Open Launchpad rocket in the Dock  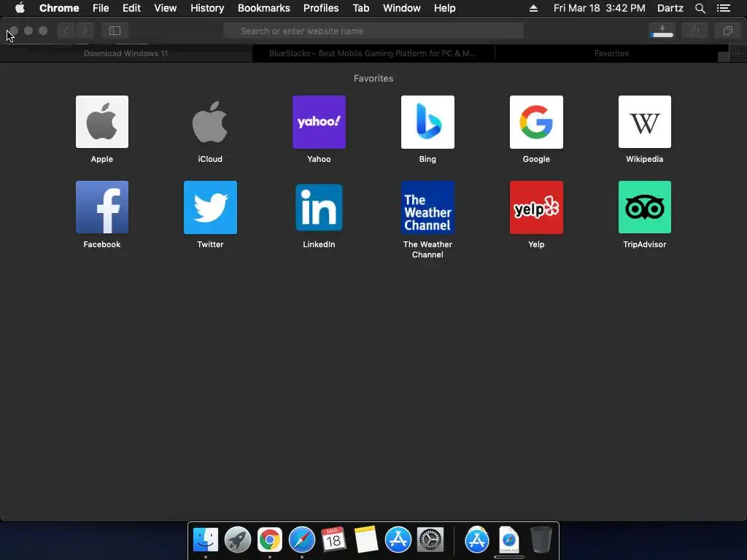pyautogui.click(x=238, y=540)
